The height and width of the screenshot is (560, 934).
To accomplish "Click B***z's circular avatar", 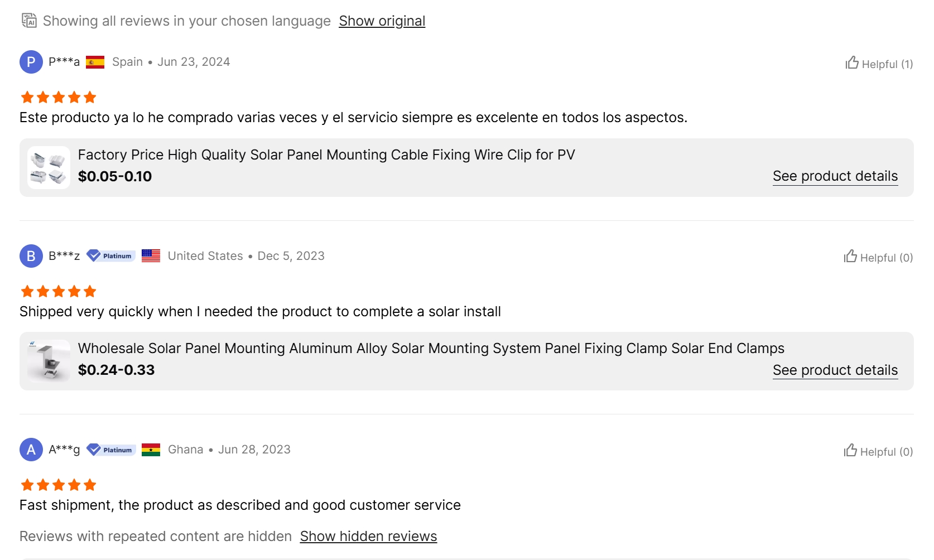I will pyautogui.click(x=31, y=257).
